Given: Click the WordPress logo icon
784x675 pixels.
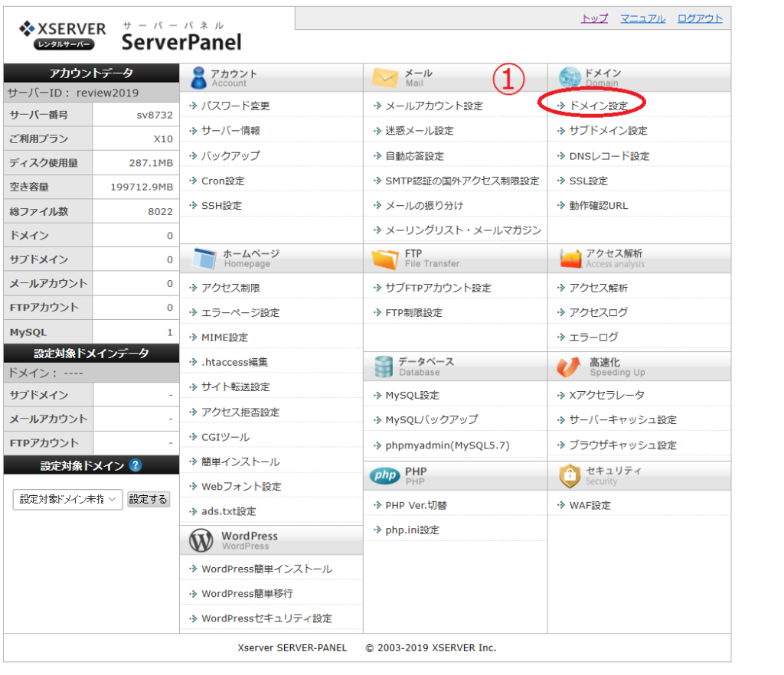Looking at the screenshot, I should tap(201, 540).
